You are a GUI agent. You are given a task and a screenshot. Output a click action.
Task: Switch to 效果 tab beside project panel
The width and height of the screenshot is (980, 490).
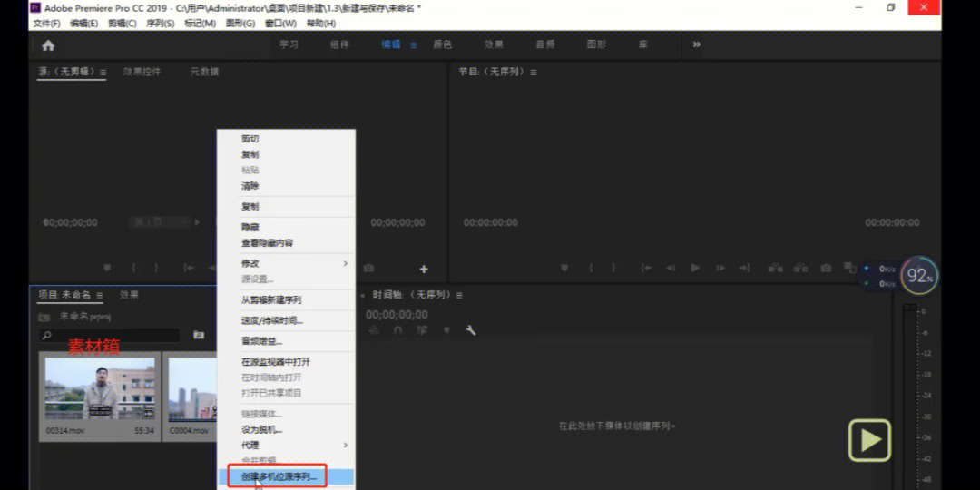point(130,294)
